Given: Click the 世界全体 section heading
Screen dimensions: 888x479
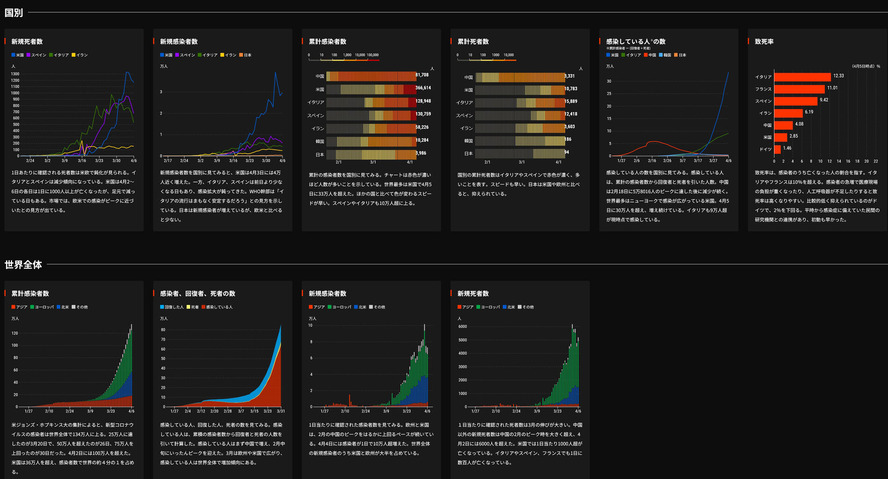Looking at the screenshot, I should (x=23, y=264).
